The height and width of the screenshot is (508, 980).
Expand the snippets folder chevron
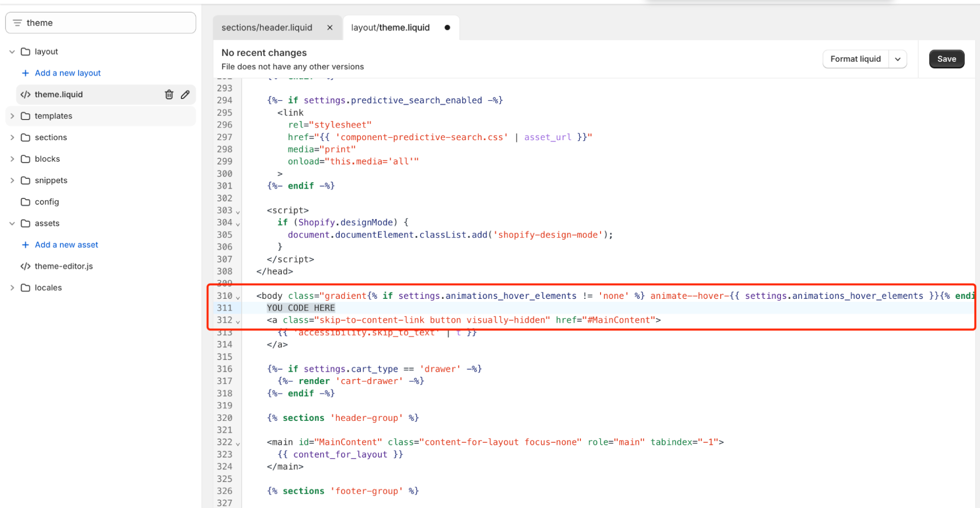point(12,181)
